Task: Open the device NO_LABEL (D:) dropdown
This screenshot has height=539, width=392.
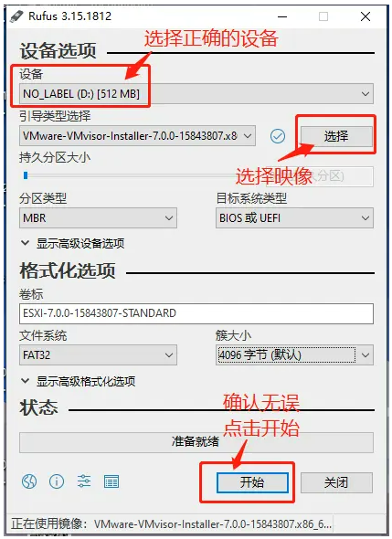Action: [196, 94]
